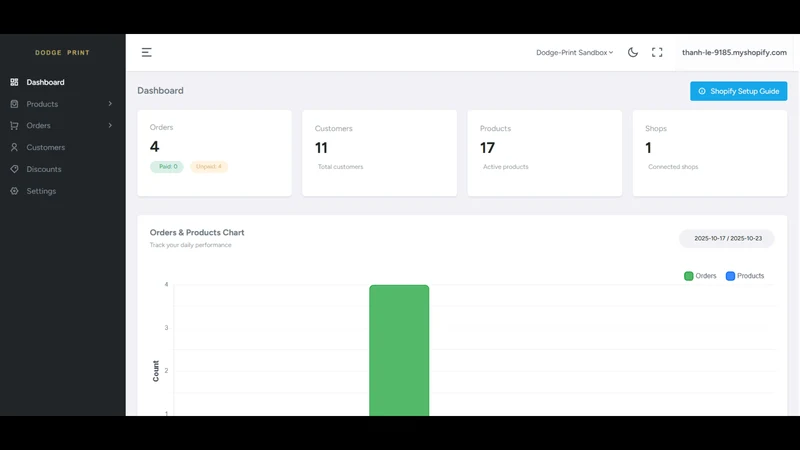Screen dimensions: 800x450
Task: Click the Discounts tag icon in sidebar
Action: click(x=14, y=169)
